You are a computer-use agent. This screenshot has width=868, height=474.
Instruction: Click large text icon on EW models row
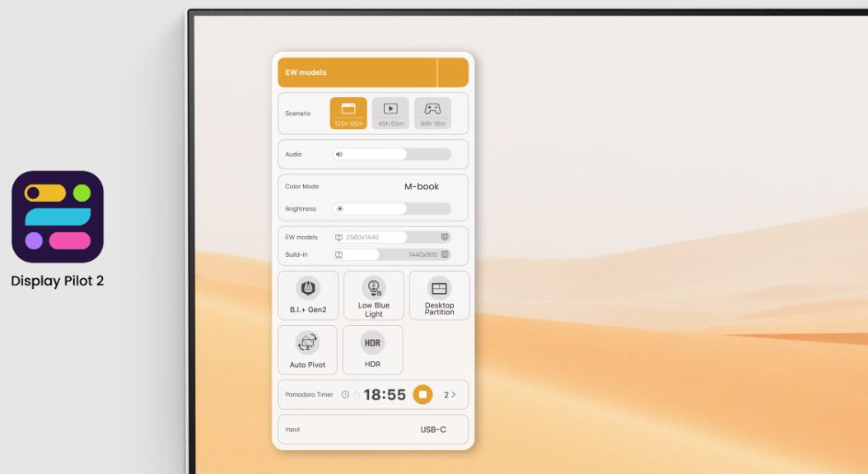pyautogui.click(x=338, y=237)
